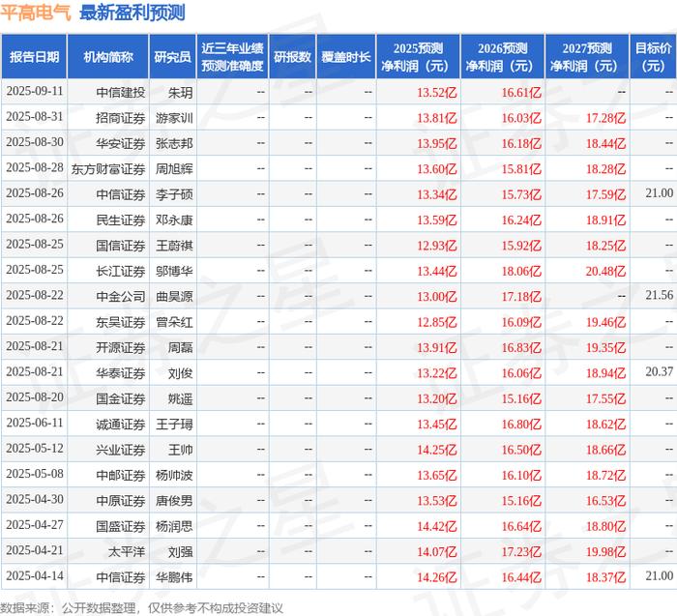The height and width of the screenshot is (616, 677).
Task: Click the 研报数 column header
Action: [x=292, y=56]
